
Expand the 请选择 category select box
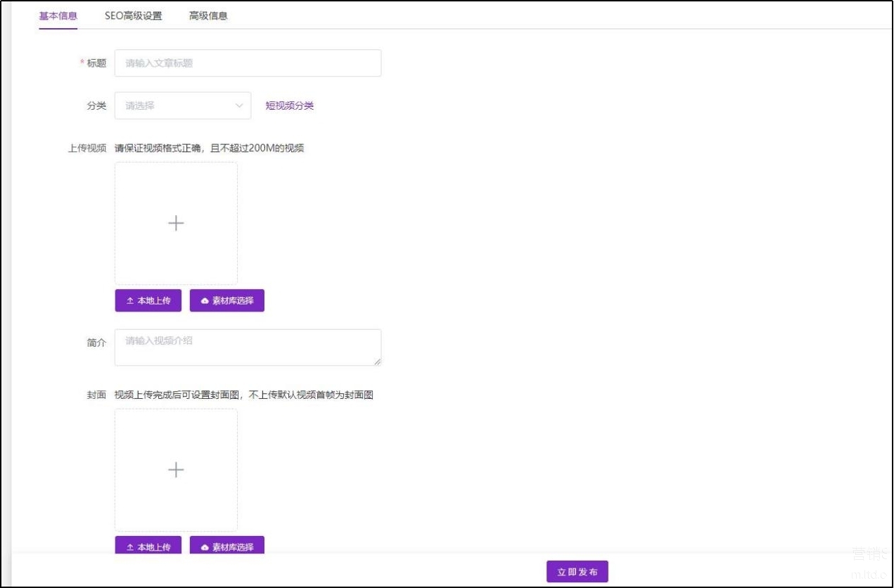click(x=176, y=106)
